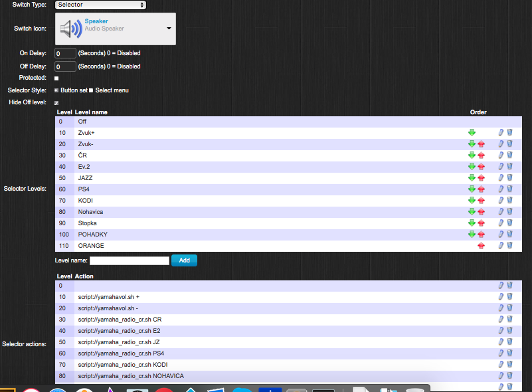Open the Switch Type Selector dropdown
This screenshot has width=532, height=392.
coord(100,5)
